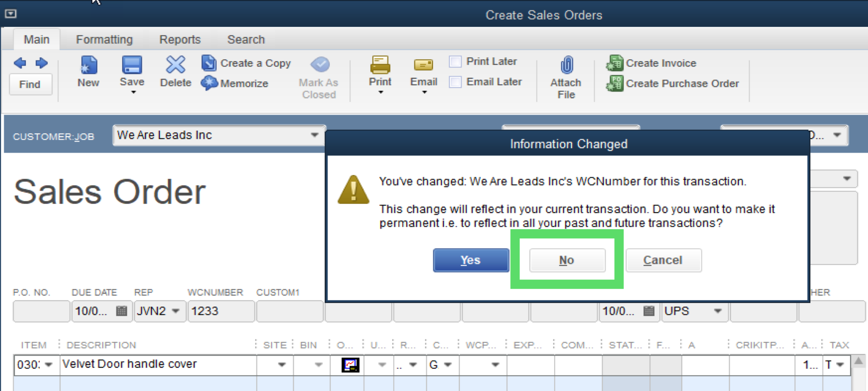
Task: Enable the Email Later checkbox
Action: 455,82
